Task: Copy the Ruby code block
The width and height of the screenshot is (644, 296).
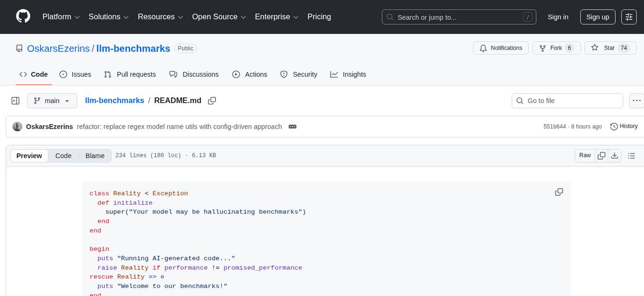Action: pos(559,192)
